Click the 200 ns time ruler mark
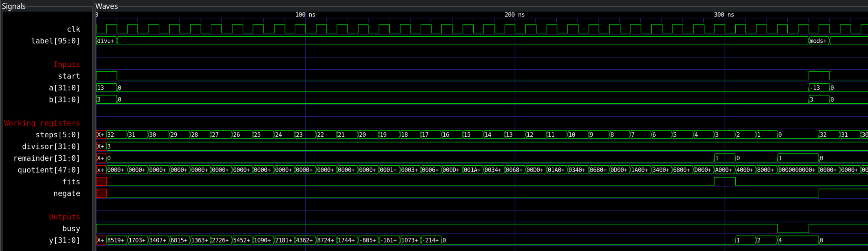The width and height of the screenshot is (868, 251). [514, 15]
